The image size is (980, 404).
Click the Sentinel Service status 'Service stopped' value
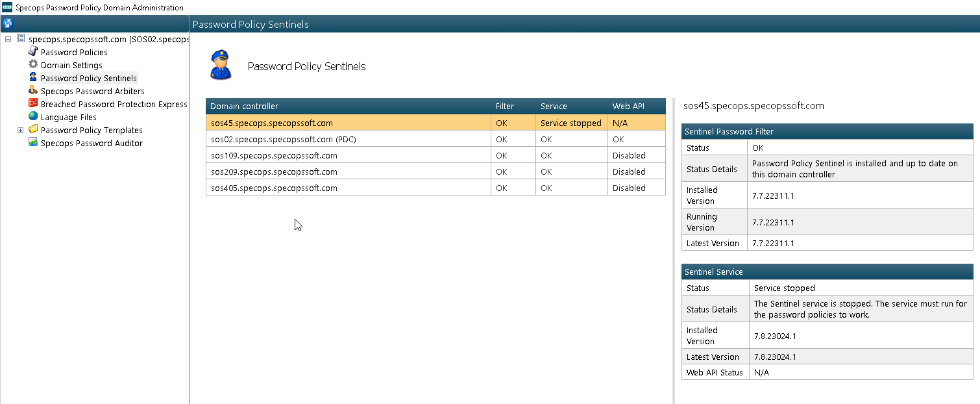point(784,288)
